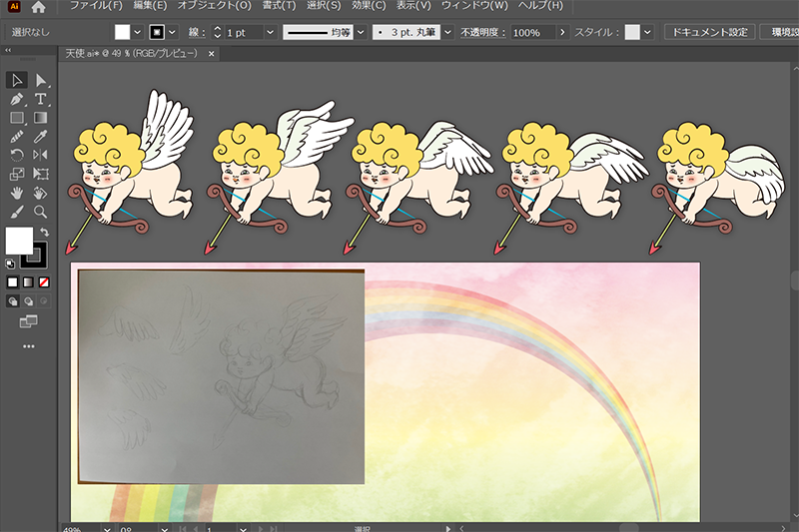Reset to default fill and stroke
This screenshot has width=799, height=532.
tap(10, 265)
